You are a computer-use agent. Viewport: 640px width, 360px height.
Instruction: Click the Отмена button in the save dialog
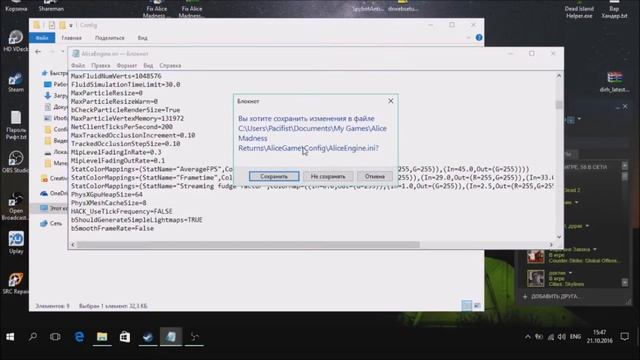[375, 176]
